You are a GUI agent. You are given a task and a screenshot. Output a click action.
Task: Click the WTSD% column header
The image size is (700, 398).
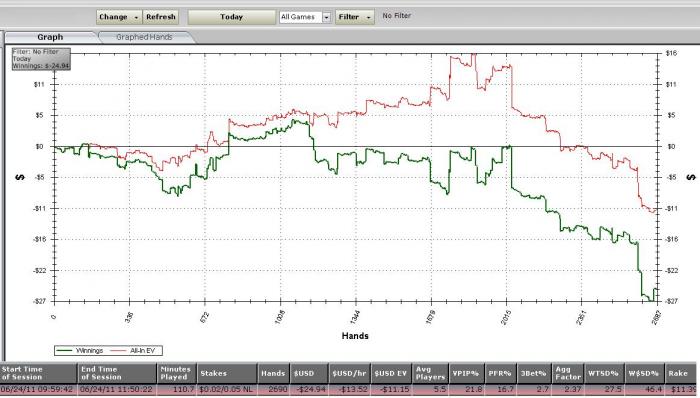click(x=604, y=373)
